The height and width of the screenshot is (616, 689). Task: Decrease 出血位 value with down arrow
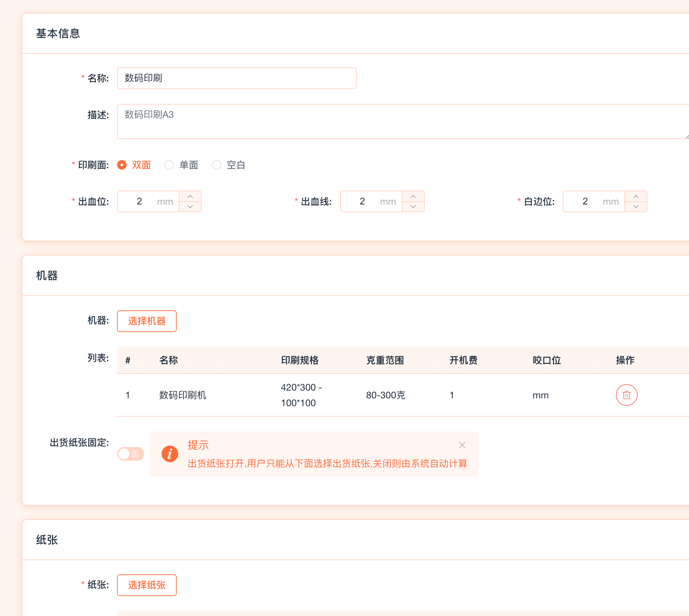[x=190, y=206]
